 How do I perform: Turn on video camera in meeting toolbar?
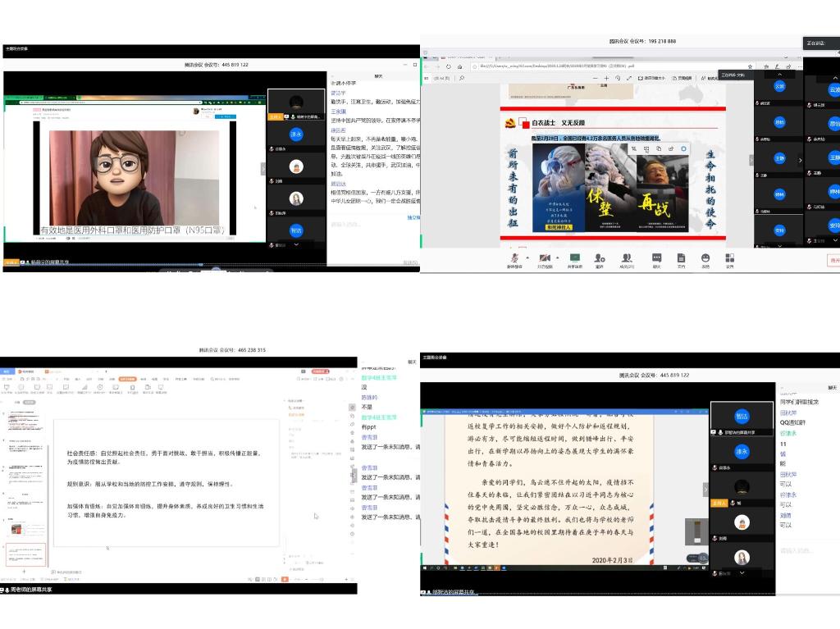coord(544,258)
